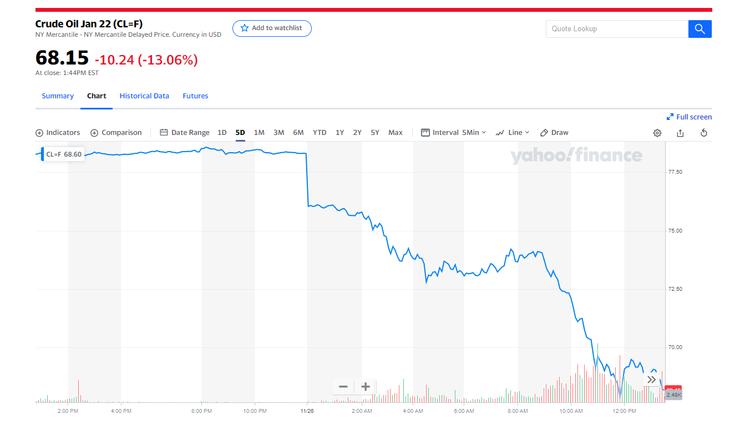Click the blue search magnifier button

pos(700,29)
